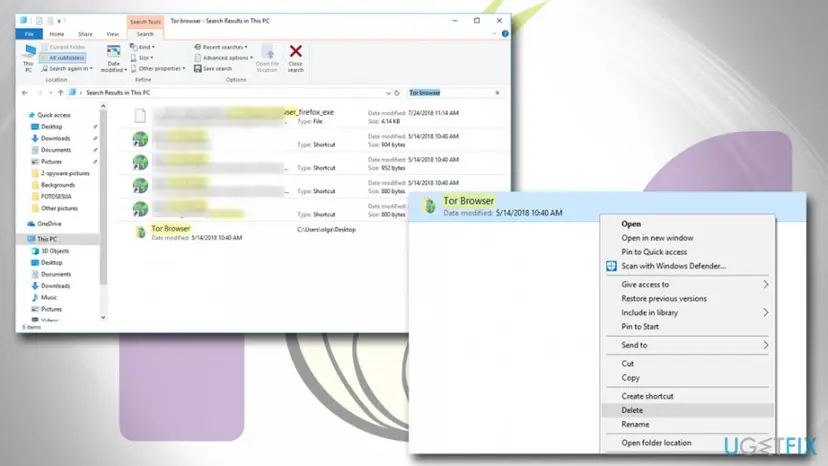Screen dimensions: 828x466
Task: Click the C:\Users\olga\Desktop path text
Action: pos(326,230)
